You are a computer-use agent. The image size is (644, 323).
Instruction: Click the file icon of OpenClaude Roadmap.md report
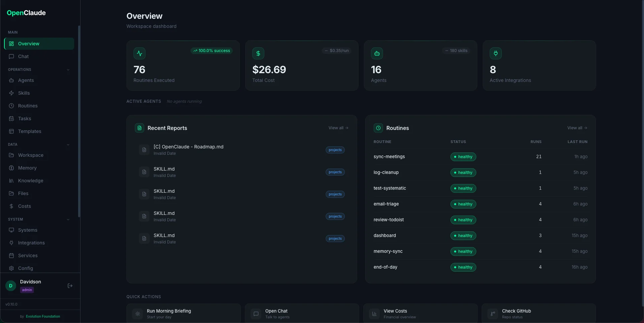click(144, 150)
